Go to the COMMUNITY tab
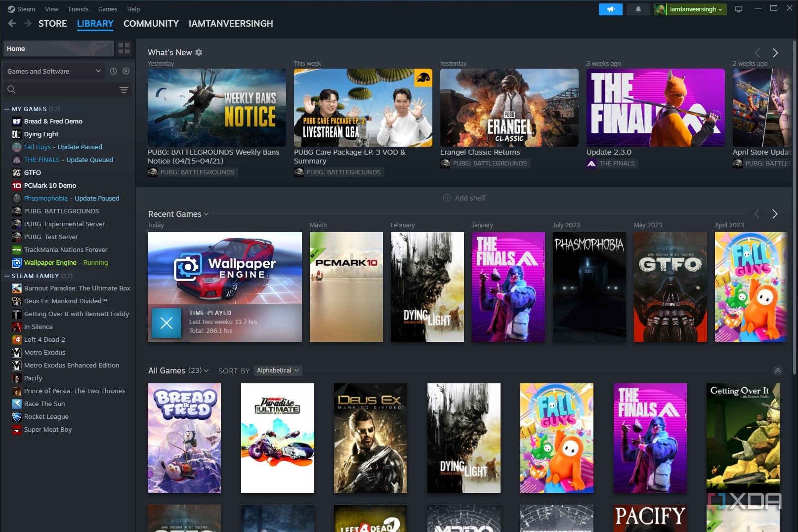The image size is (798, 532). tap(151, 23)
